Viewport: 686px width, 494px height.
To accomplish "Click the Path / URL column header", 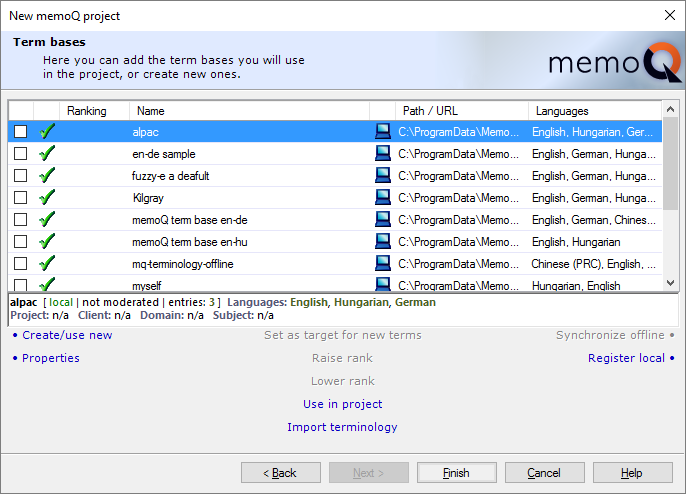I will [x=462, y=111].
